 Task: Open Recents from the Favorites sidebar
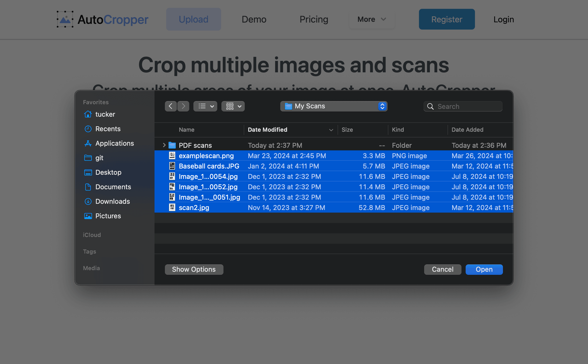click(108, 129)
